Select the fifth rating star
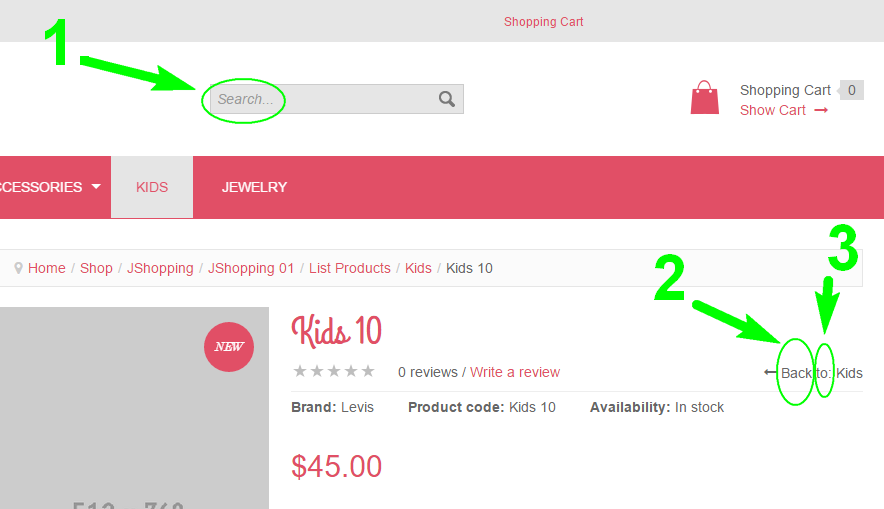Image resolution: width=884 pixels, height=509 pixels. click(368, 372)
